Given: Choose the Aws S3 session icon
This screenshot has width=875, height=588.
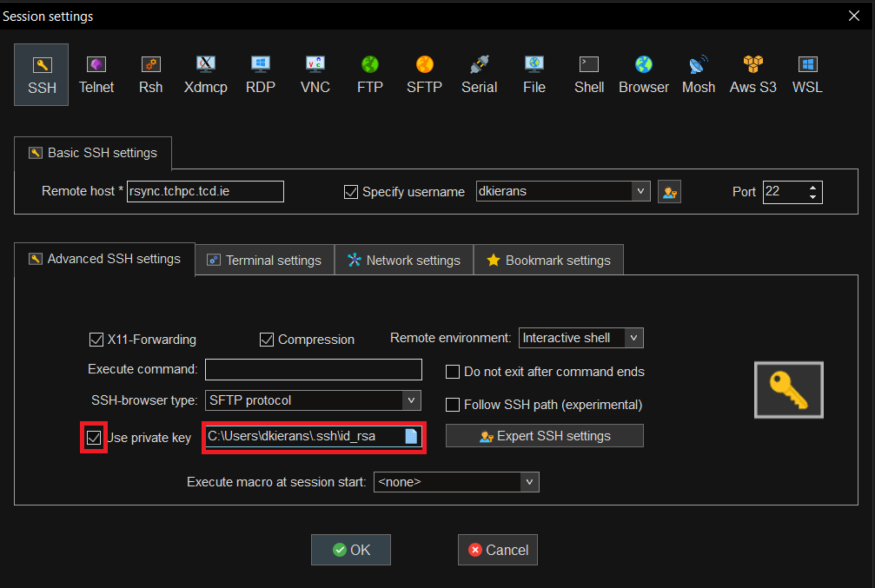Looking at the screenshot, I should coord(752,74).
